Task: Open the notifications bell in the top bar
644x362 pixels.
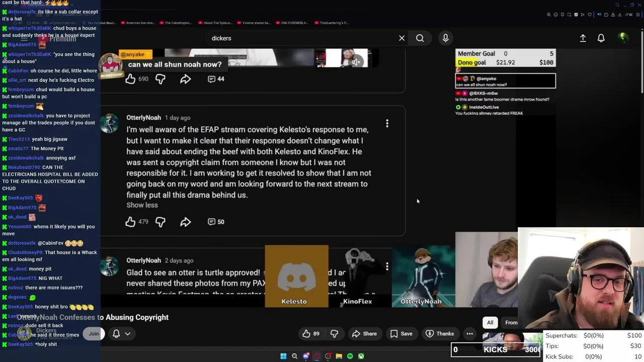Action: pyautogui.click(x=601, y=38)
